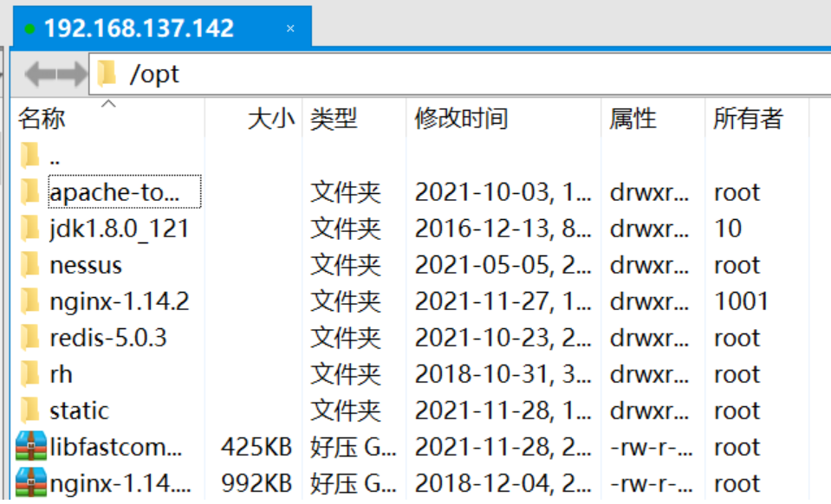The image size is (831, 504).
Task: Click the nginx-1.14.2 folder icon
Action: (x=30, y=301)
